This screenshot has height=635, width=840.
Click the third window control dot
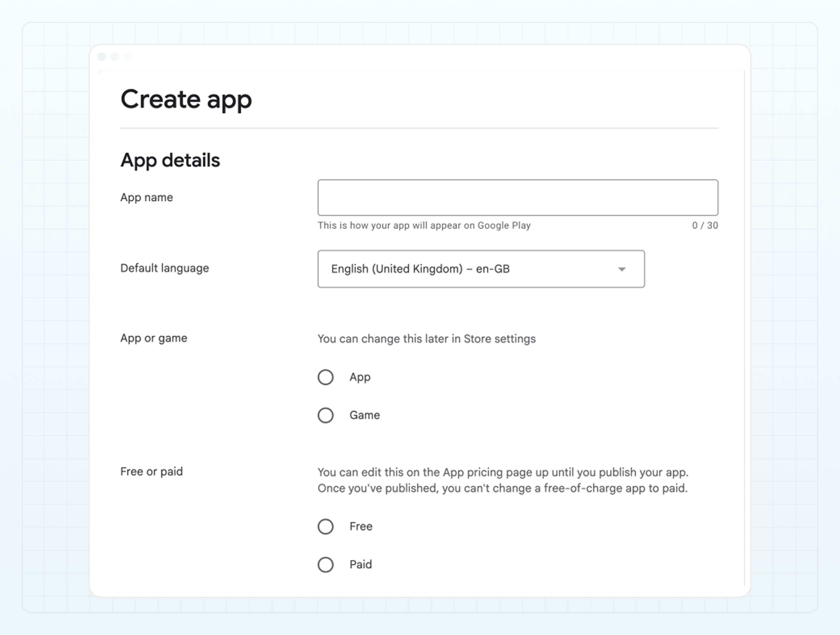tap(128, 56)
